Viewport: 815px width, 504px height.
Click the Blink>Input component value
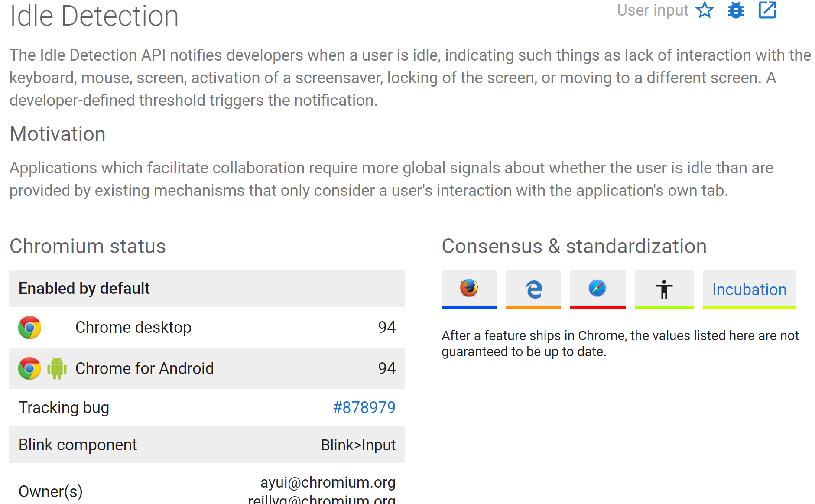point(358,445)
